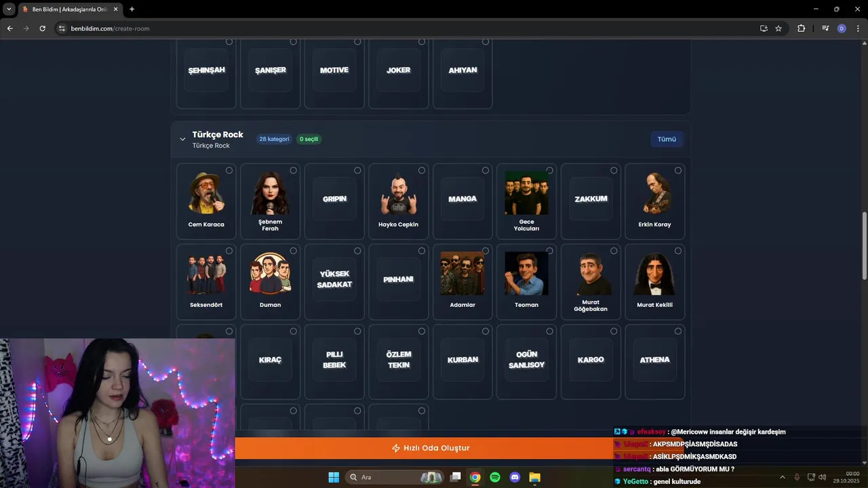Choose the Gece Yolcuları band card

pos(526,201)
